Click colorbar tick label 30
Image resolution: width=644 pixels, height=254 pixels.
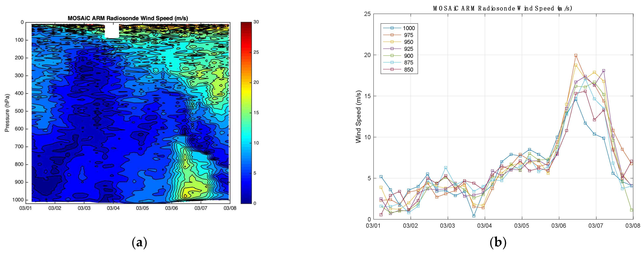256,22
